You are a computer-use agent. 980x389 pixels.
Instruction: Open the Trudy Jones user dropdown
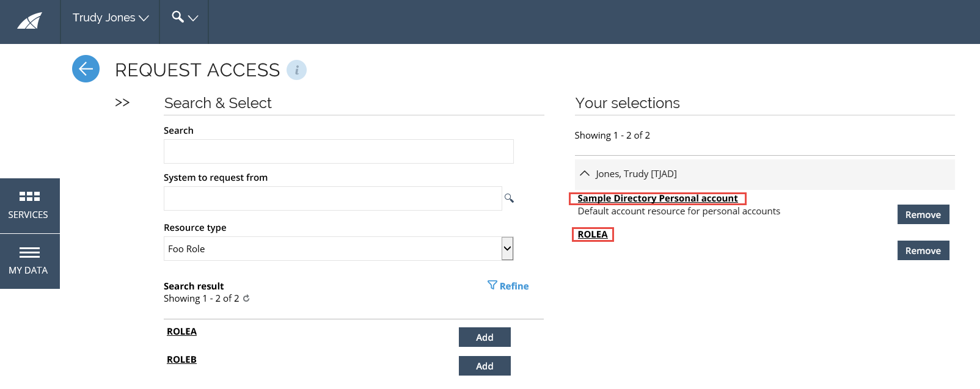tap(111, 18)
